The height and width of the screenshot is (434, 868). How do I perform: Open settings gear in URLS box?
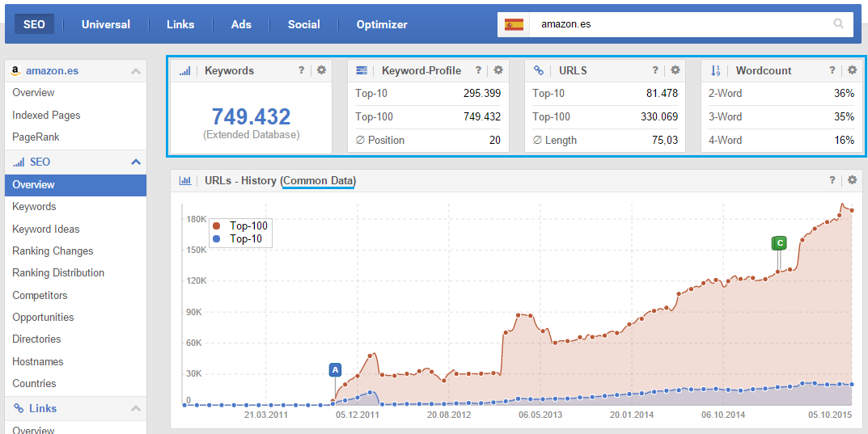coord(675,70)
